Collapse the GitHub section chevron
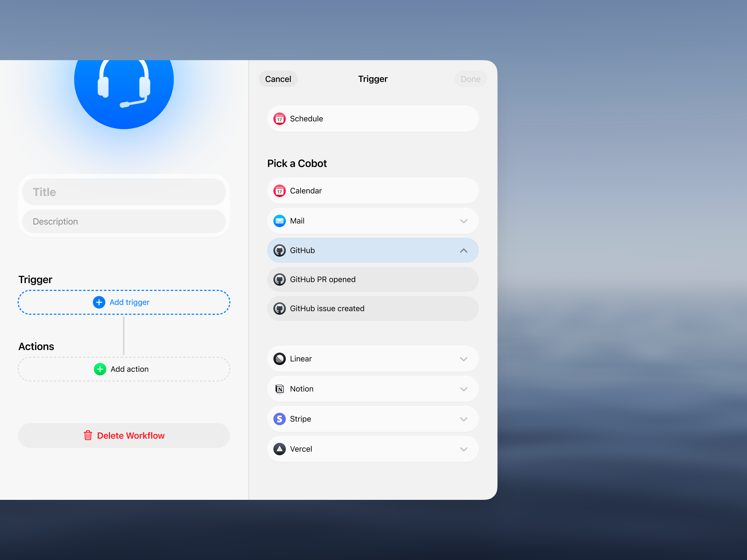The image size is (747, 560). [x=463, y=250]
